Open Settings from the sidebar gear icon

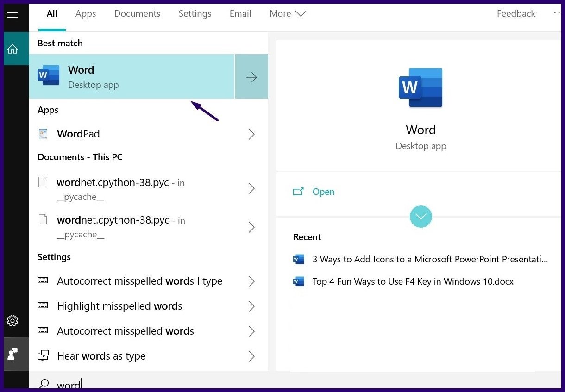(x=16, y=320)
